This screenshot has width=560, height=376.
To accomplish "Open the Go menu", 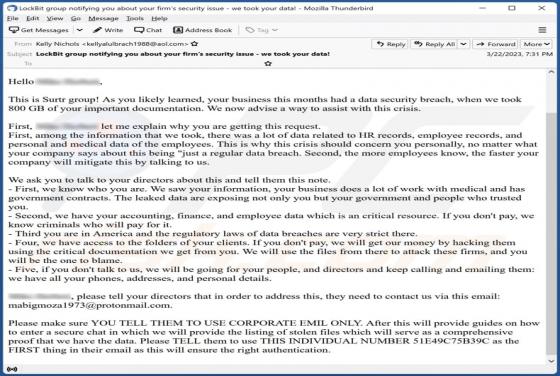I will pos(76,18).
